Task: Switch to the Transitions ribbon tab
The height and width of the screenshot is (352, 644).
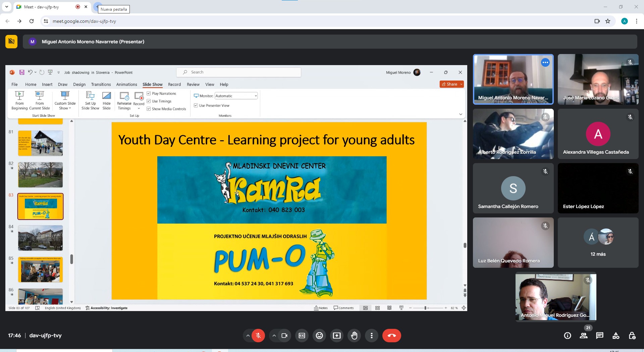Action: [x=101, y=85]
